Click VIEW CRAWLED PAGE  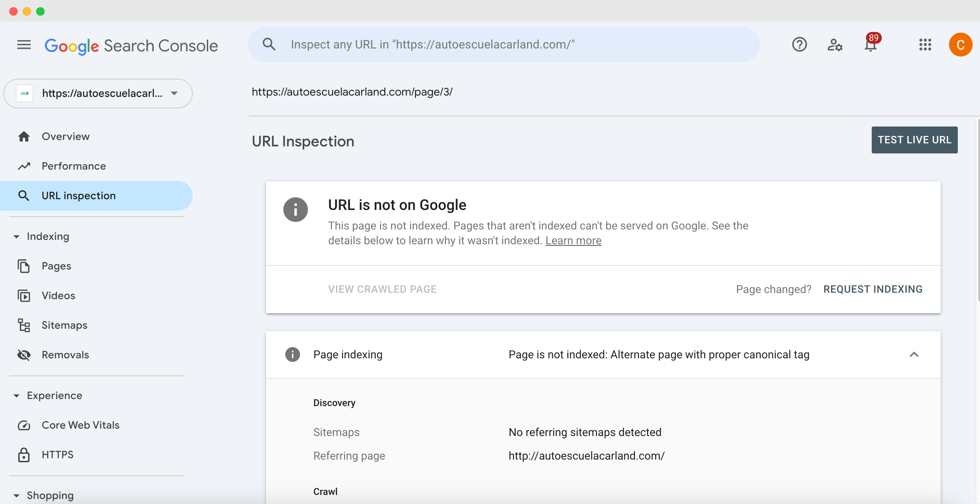(x=382, y=289)
